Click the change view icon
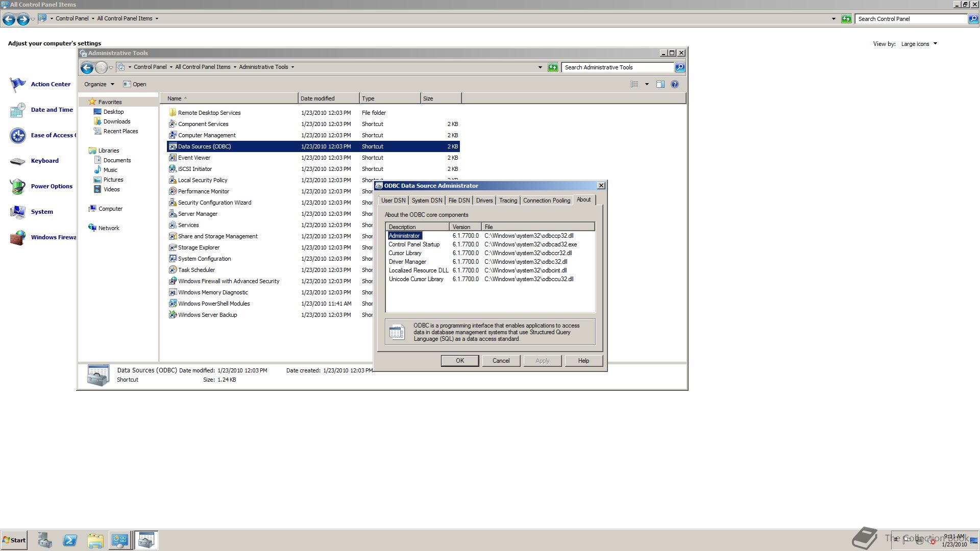Image resolution: width=980 pixels, height=551 pixels. tap(634, 84)
